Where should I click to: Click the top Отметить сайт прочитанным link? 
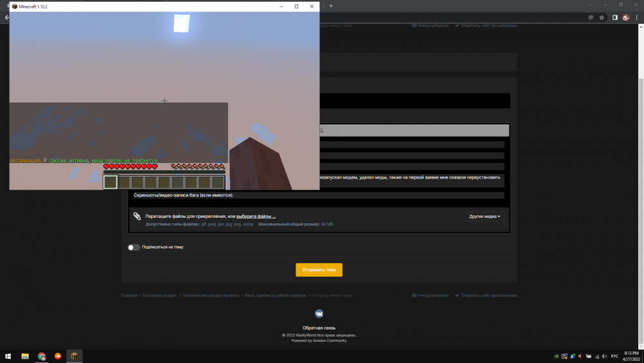[x=486, y=26]
